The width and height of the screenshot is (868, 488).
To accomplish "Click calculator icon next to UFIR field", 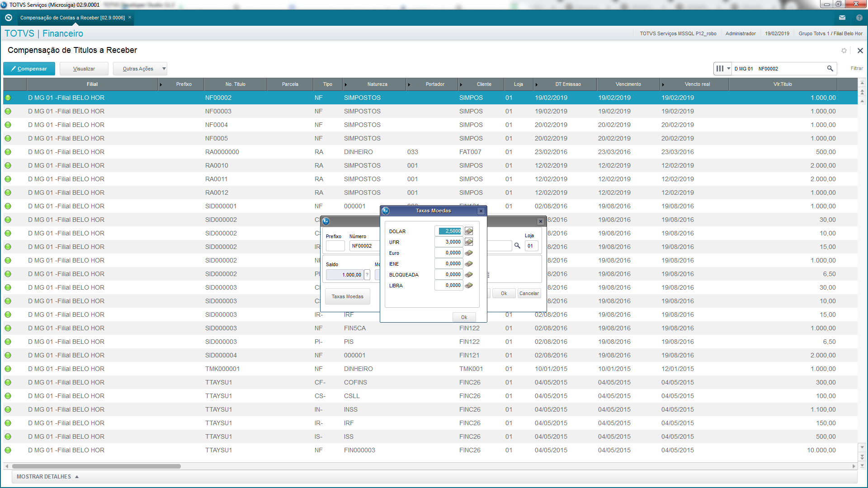I will point(469,242).
